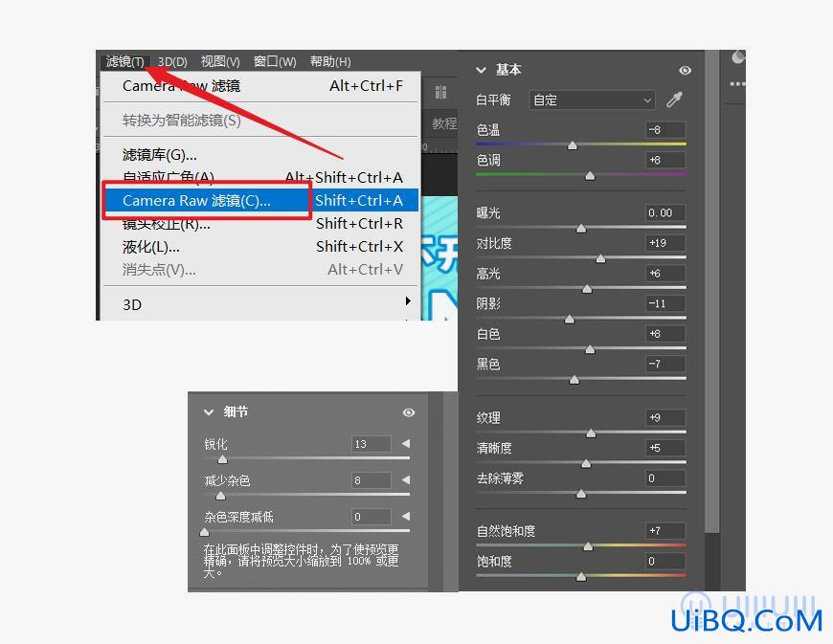This screenshot has width=833, height=644.
Task: Click the 减少杂色 value field 8
Action: pos(371,480)
